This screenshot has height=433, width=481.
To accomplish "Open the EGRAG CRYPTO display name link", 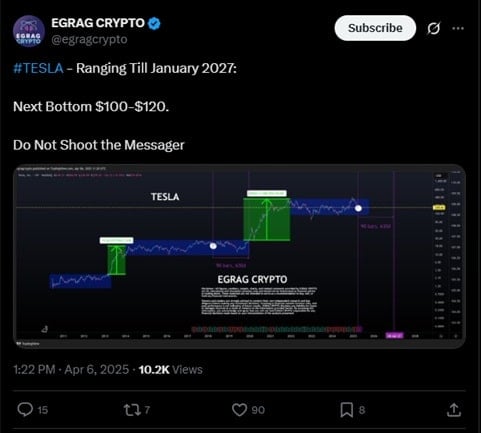I will [98, 23].
